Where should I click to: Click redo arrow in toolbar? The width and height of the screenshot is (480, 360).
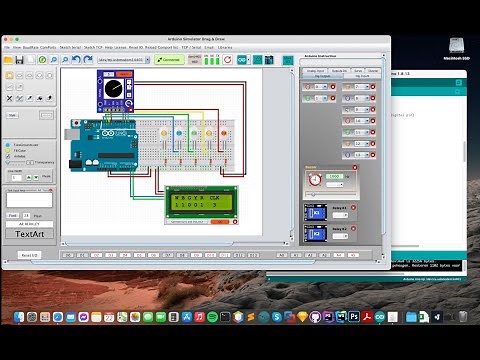(88, 60)
